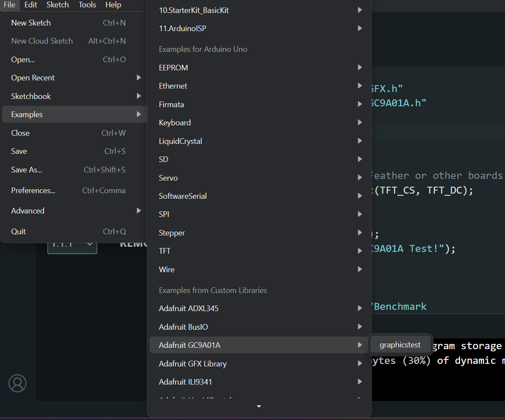Click the user profile account icon

click(17, 383)
